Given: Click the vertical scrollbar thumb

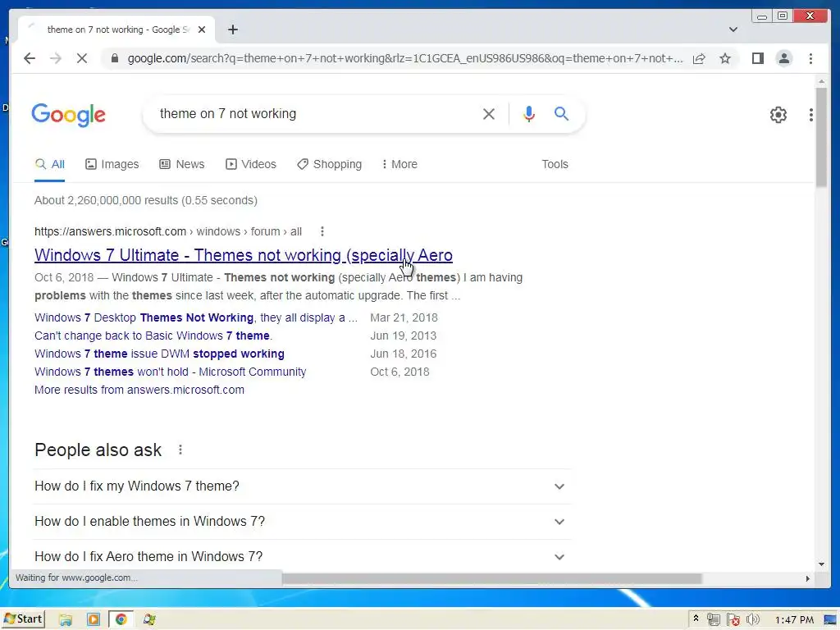Looking at the screenshot, I should click(821, 137).
